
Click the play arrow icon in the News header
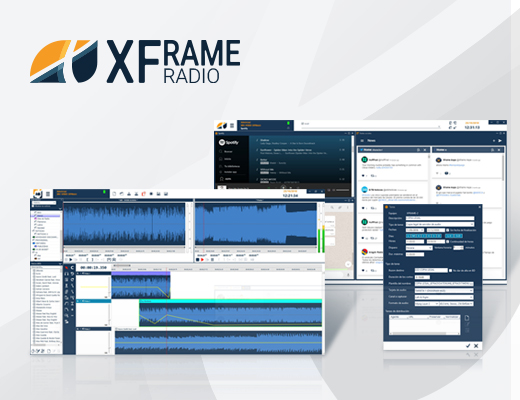(x=500, y=141)
